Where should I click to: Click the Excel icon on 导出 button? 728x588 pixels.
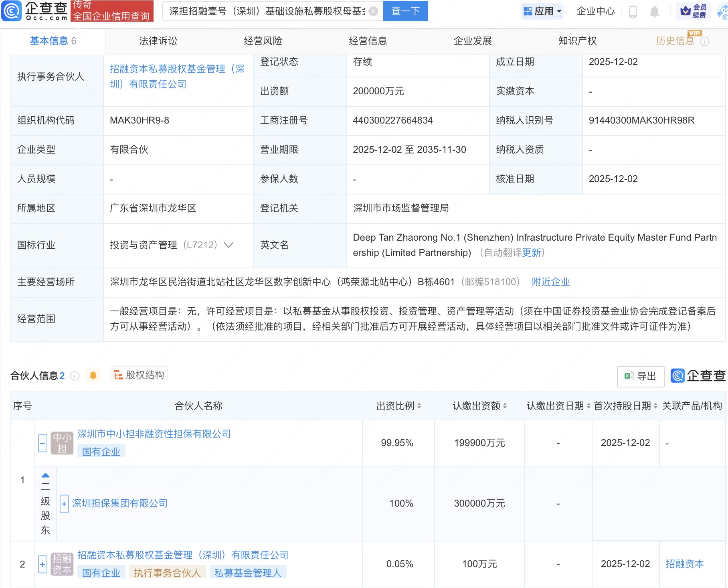click(x=628, y=376)
